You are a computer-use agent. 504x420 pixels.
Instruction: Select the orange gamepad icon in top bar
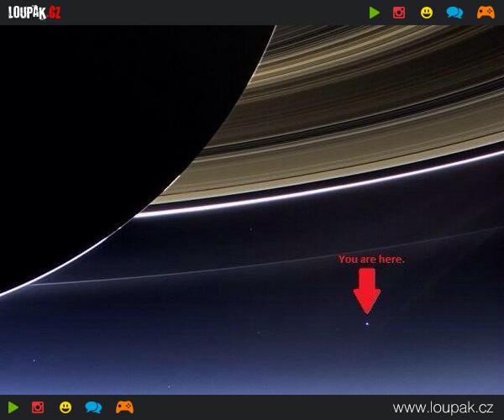486,13
